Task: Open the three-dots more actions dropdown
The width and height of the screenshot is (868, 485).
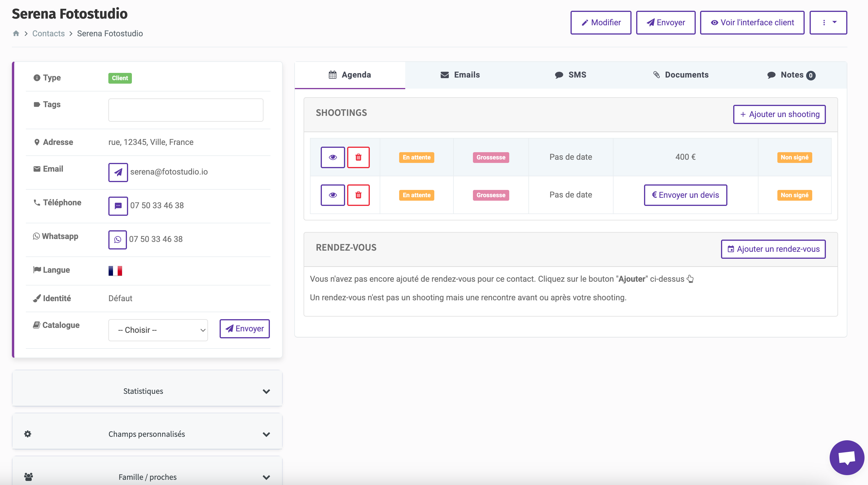Action: point(828,23)
